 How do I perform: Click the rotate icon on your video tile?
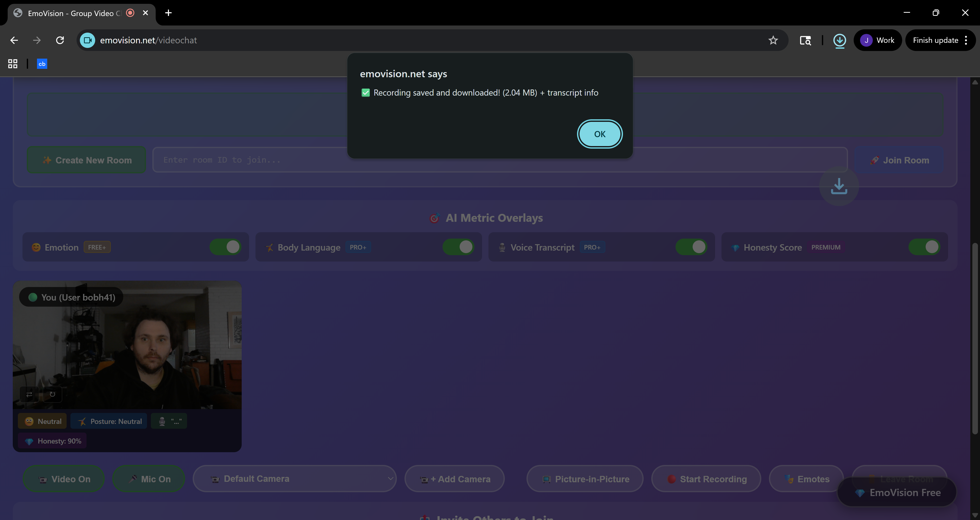pyautogui.click(x=53, y=395)
